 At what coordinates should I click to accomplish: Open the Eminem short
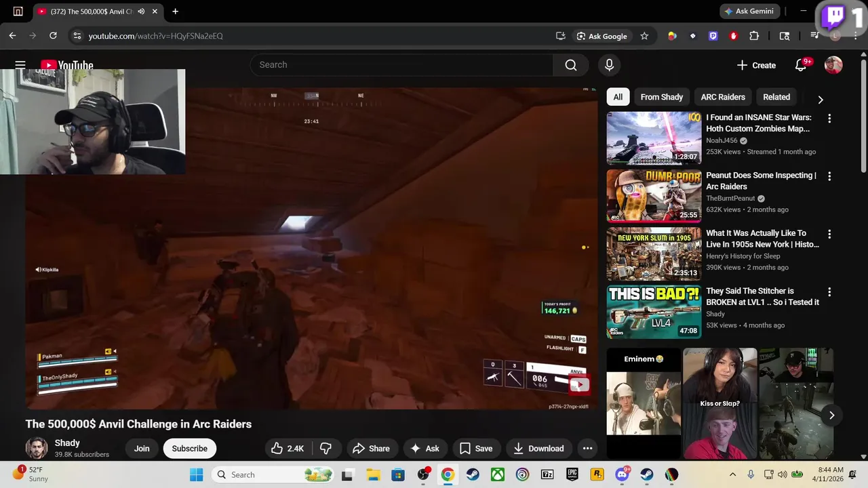pos(644,403)
